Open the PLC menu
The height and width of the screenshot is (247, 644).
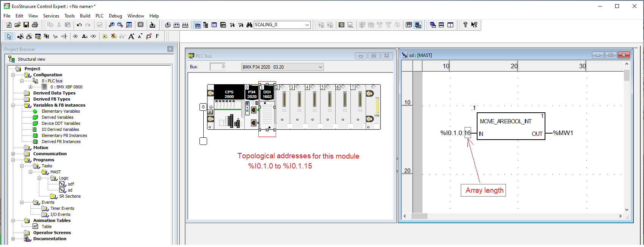99,16
